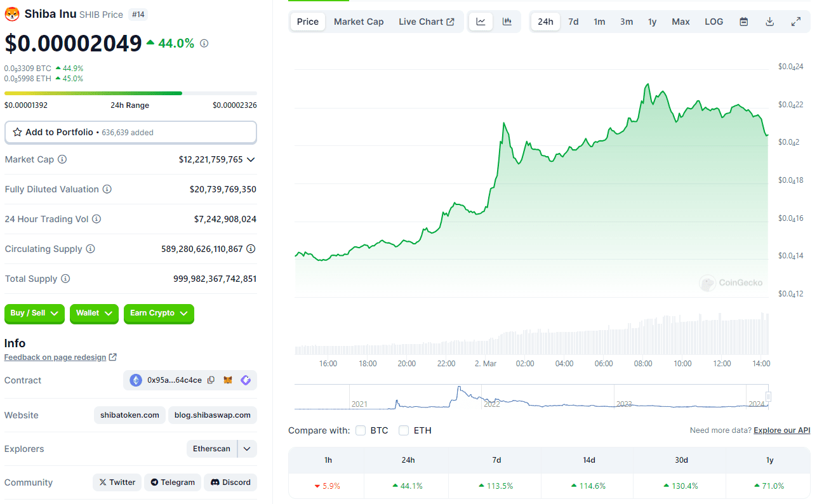Image resolution: width=817 pixels, height=504 pixels.
Task: Open Feedback on page redesign link
Action: [x=55, y=357]
